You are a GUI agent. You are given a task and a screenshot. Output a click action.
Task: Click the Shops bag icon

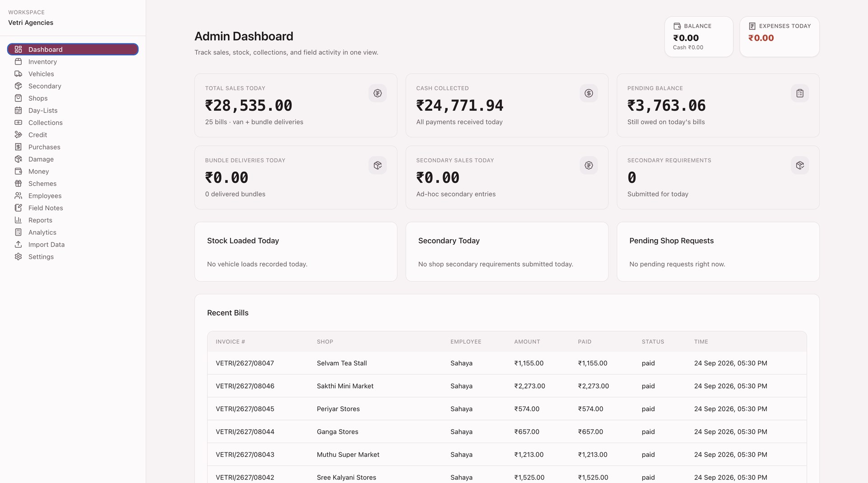tap(18, 98)
